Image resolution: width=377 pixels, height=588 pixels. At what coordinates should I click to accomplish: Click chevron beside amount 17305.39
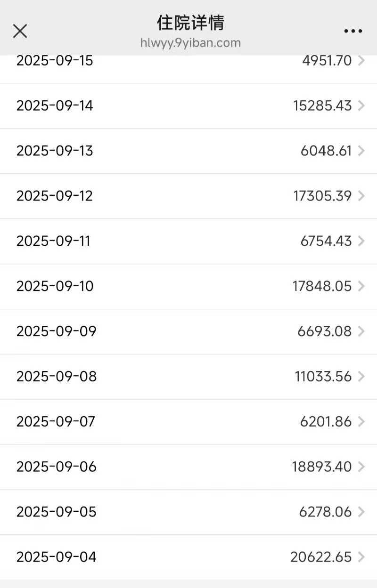361,196
